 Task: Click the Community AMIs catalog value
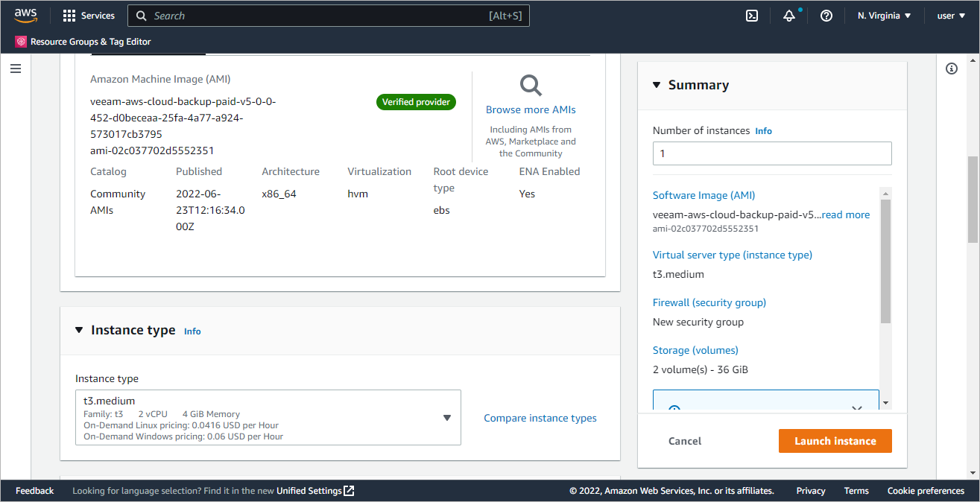[118, 202]
